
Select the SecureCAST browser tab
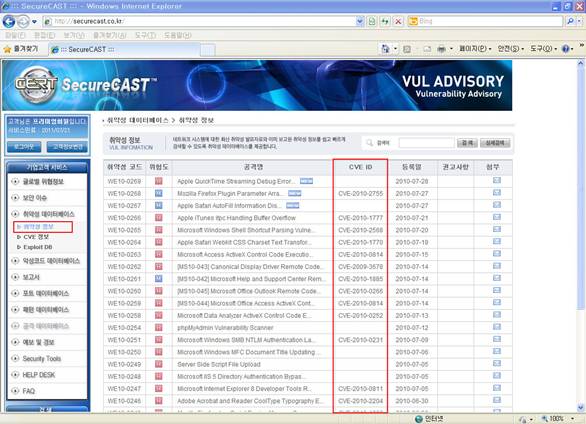[123, 49]
